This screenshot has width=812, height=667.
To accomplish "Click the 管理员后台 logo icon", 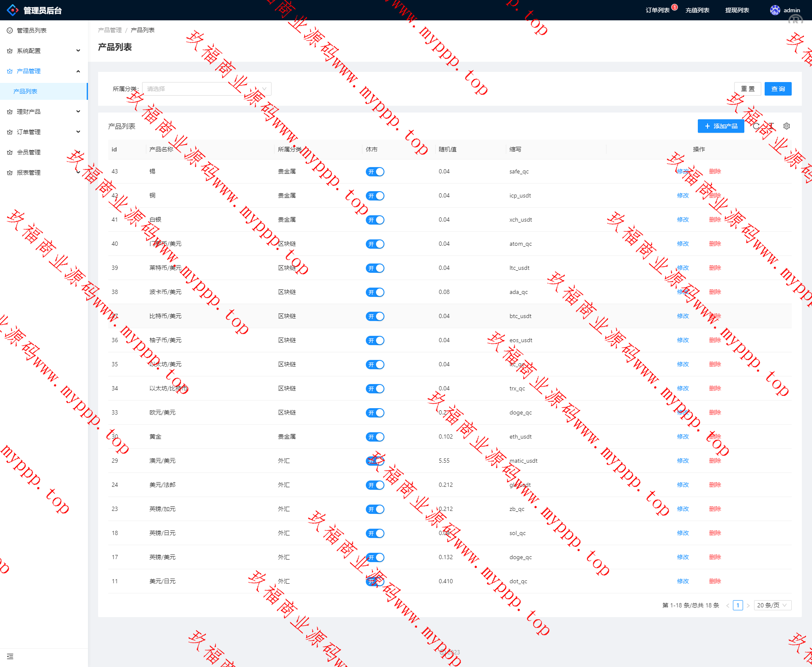I will [13, 10].
